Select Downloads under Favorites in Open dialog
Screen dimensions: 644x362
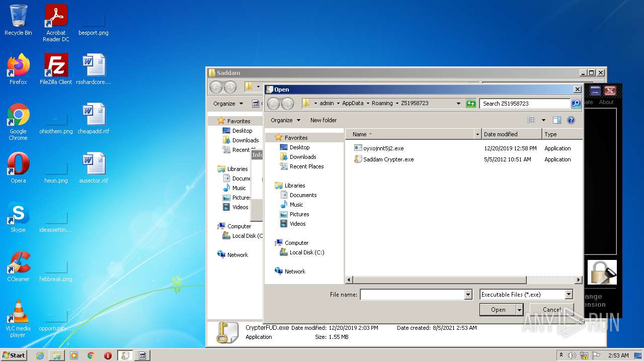[302, 157]
